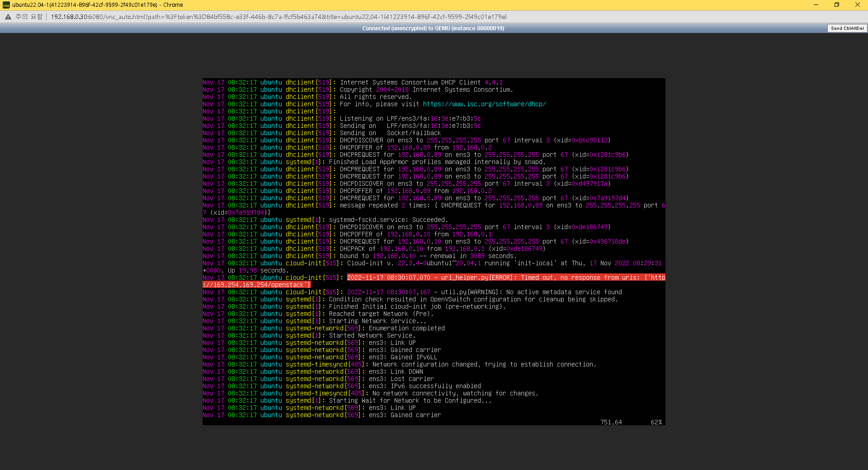Click 'Enumeration completed' log line
Image resolution: width=868 pixels, height=470 pixels.
click(x=324, y=328)
